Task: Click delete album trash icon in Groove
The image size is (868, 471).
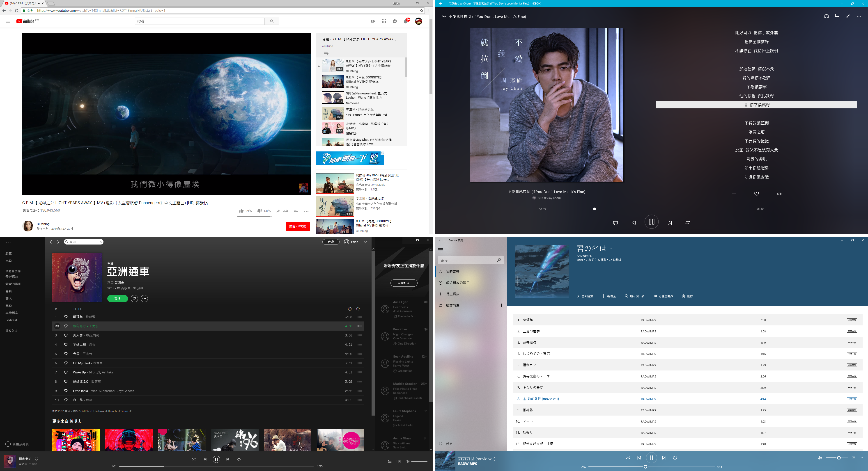Action: pos(687,296)
